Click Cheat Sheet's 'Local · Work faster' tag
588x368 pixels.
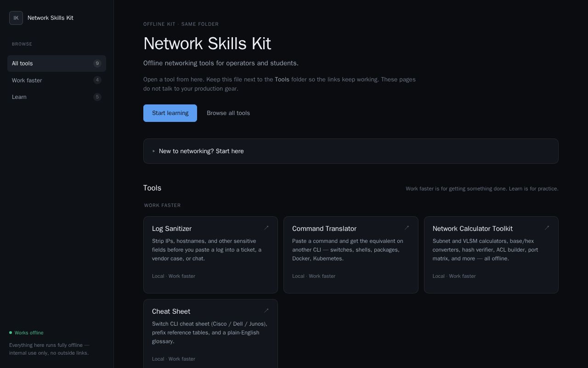click(x=174, y=359)
